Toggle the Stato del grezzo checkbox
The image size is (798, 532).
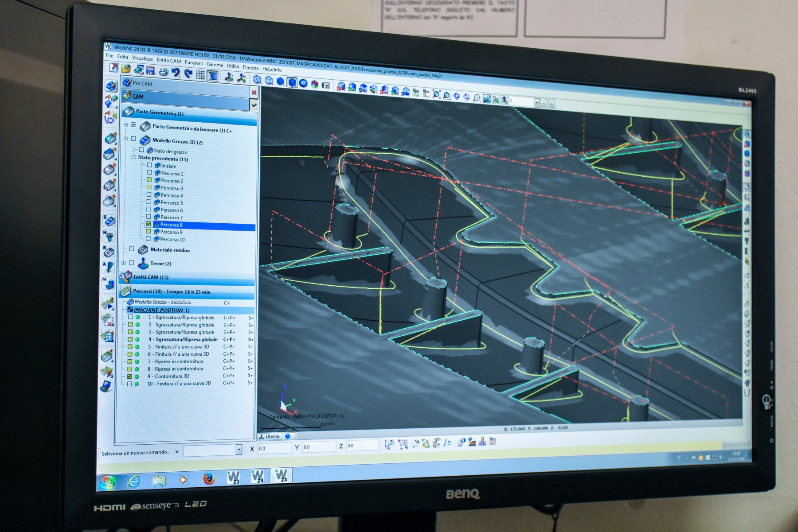[141, 150]
